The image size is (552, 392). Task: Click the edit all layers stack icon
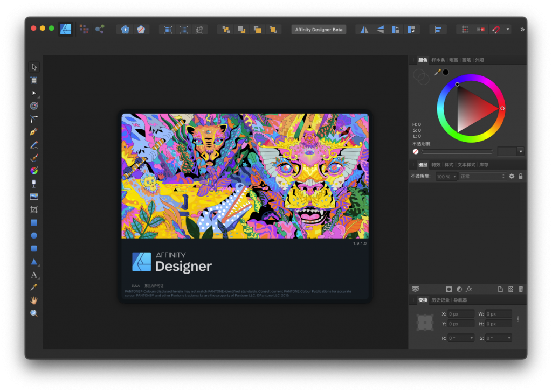[416, 289]
